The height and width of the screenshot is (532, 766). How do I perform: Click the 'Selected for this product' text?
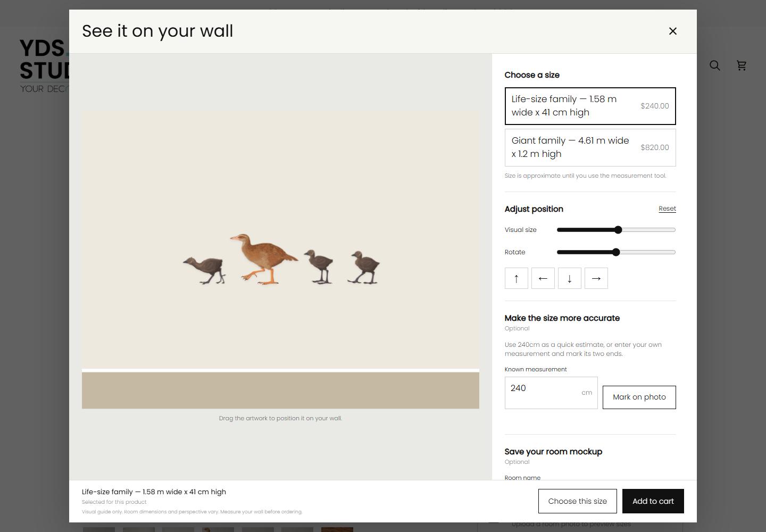point(114,502)
